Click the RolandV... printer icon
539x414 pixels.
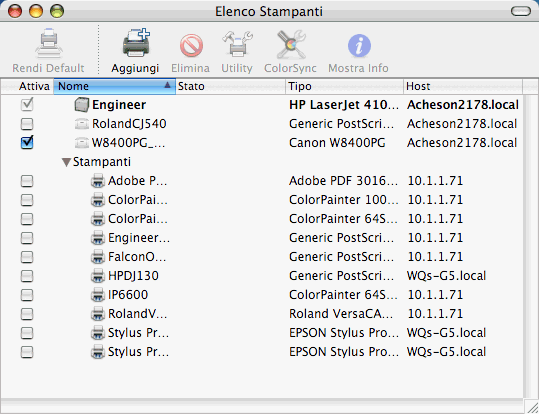pyautogui.click(x=98, y=314)
